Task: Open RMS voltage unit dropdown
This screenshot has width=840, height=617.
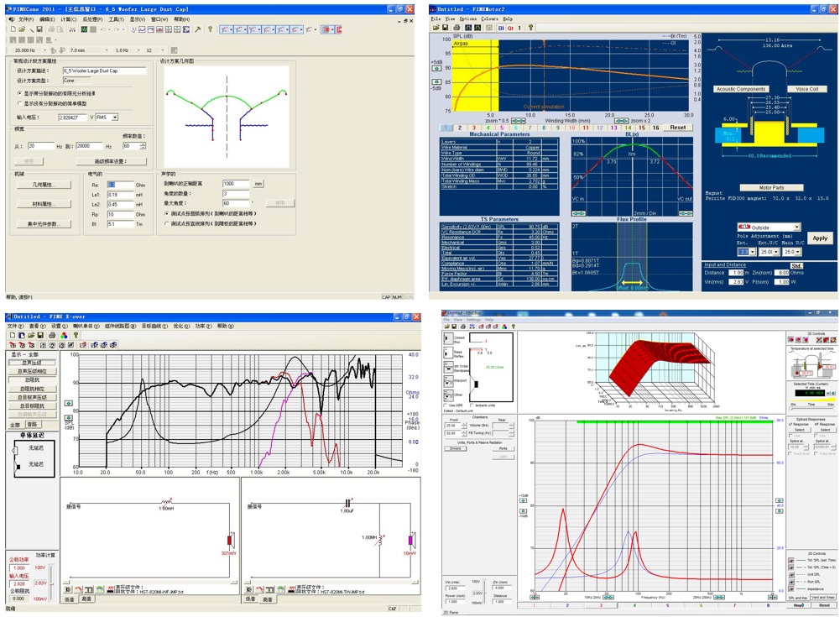Action: tap(115, 117)
